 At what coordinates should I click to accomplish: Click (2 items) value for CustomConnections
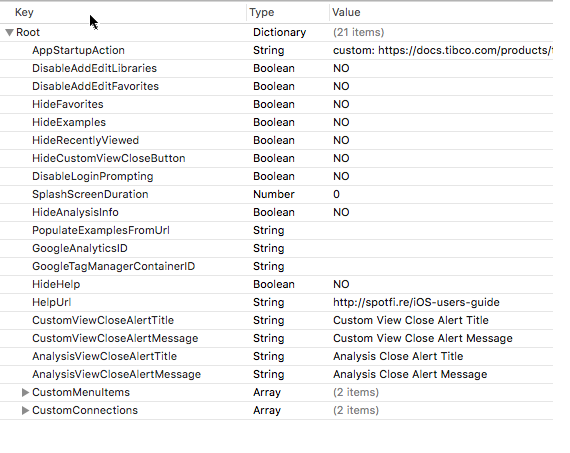(x=356, y=410)
